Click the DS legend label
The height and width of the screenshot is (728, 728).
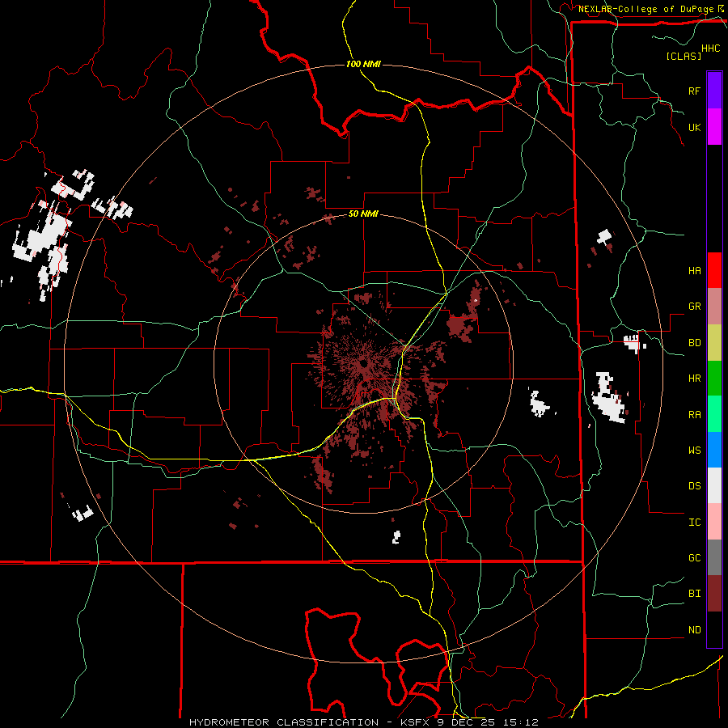(694, 486)
